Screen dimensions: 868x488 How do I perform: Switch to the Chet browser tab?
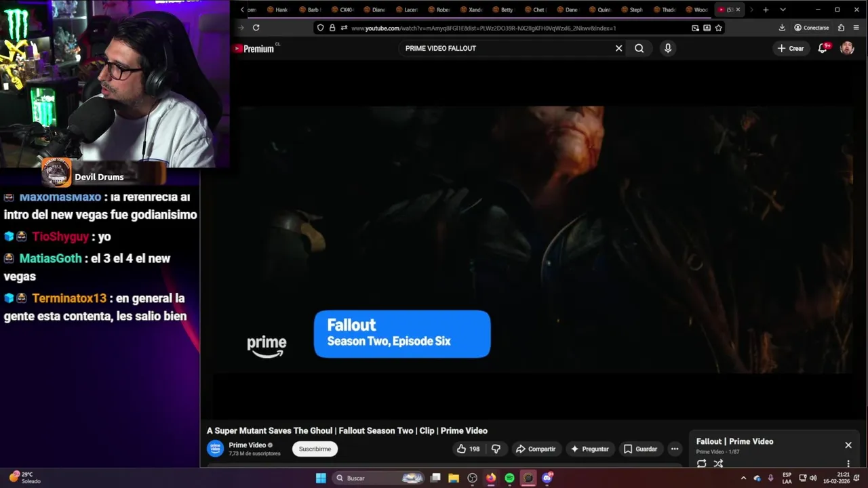click(x=534, y=9)
